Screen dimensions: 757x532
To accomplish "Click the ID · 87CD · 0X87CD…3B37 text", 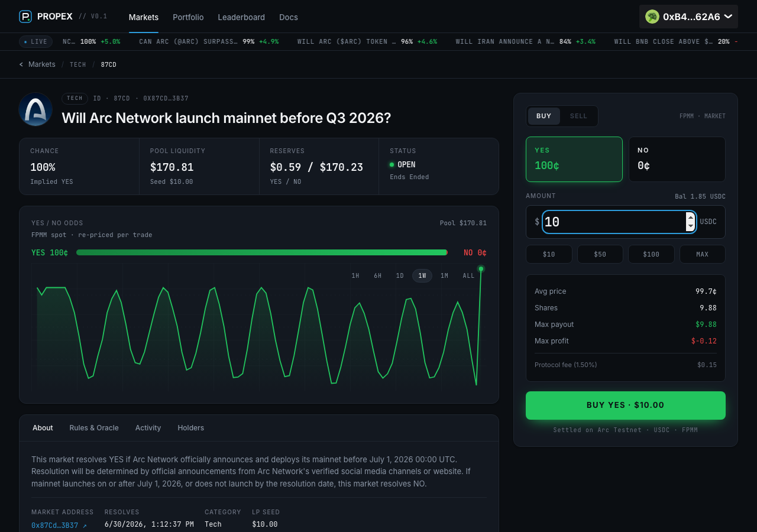I will point(141,99).
